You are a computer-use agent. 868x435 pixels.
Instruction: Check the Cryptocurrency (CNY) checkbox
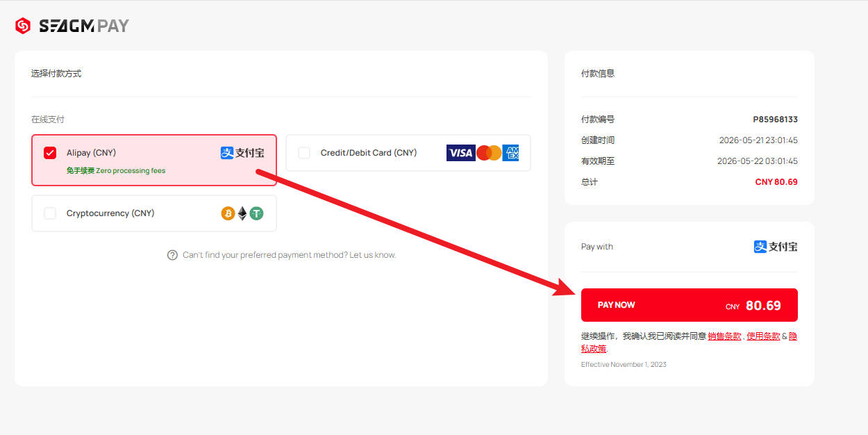pos(50,213)
